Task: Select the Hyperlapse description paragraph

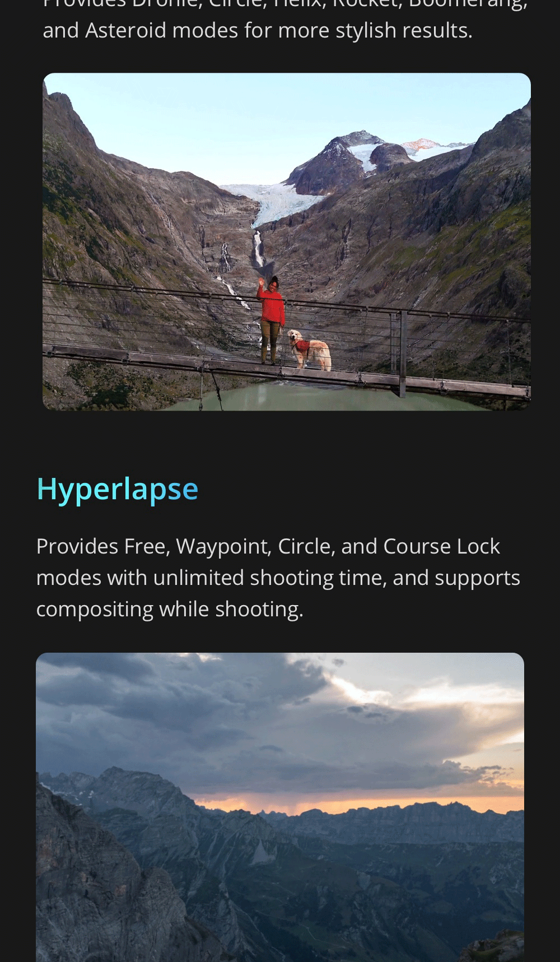Action: (x=278, y=578)
